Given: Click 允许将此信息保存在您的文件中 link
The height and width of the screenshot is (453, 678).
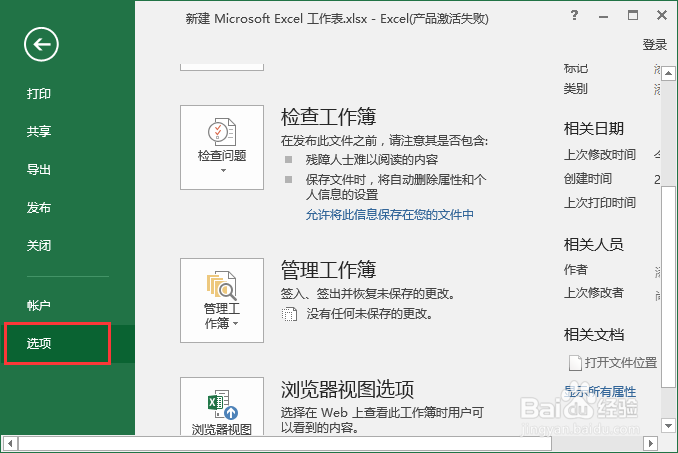Looking at the screenshot, I should pos(390,214).
